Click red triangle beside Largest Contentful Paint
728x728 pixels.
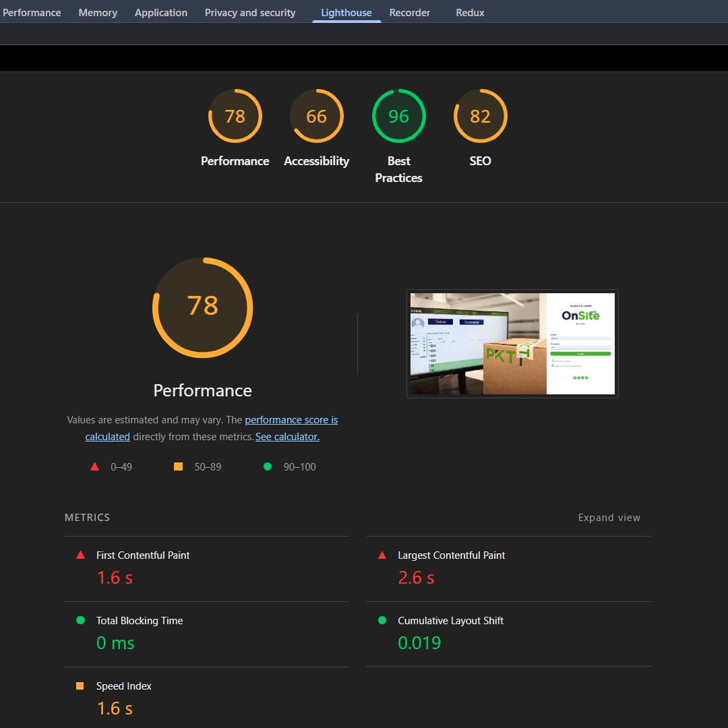click(x=382, y=555)
